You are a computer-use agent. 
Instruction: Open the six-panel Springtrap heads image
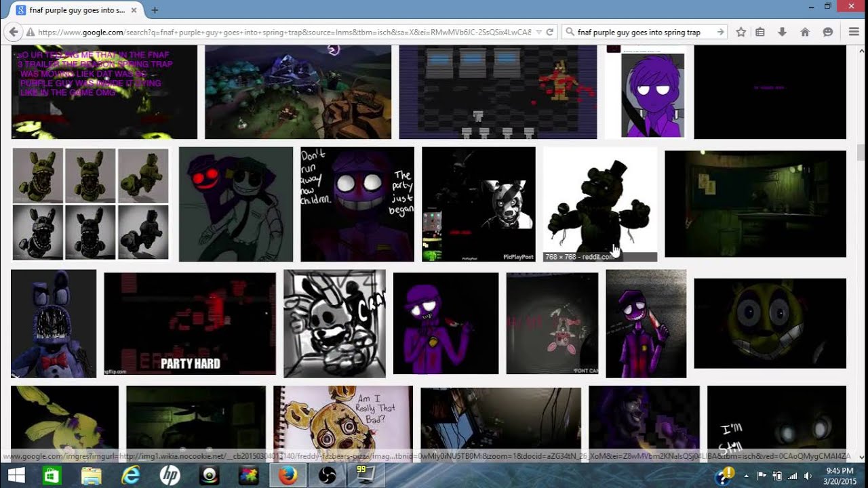click(x=90, y=203)
